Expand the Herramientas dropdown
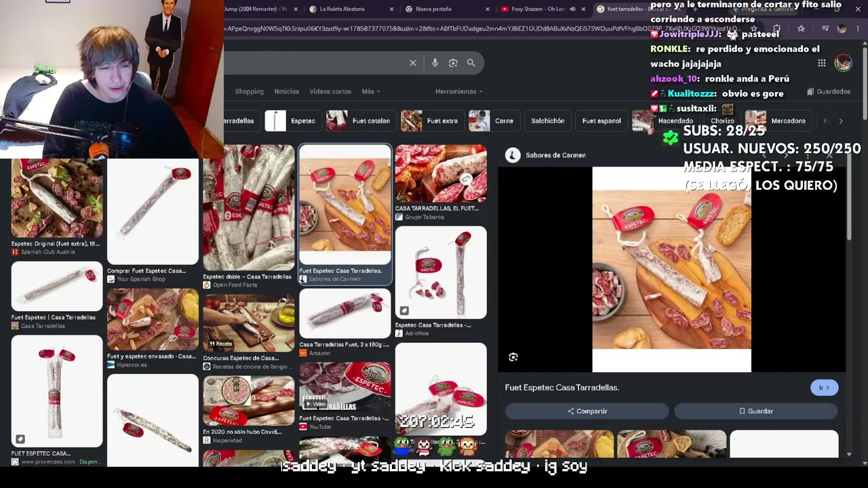 click(459, 91)
